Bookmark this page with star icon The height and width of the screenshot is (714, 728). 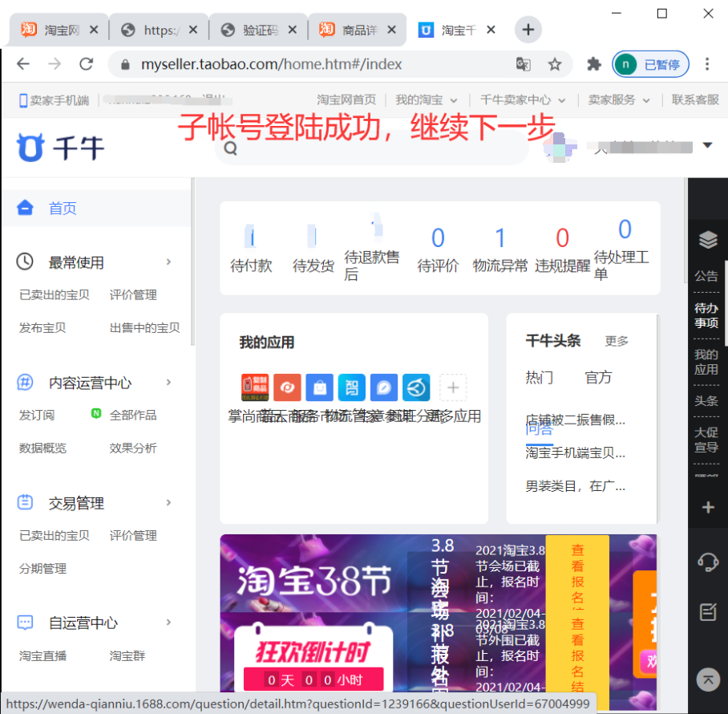click(x=555, y=64)
